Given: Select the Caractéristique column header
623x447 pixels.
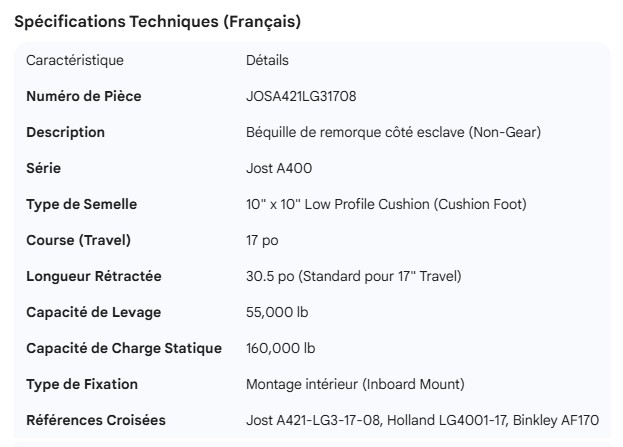Looking at the screenshot, I should [75, 60].
